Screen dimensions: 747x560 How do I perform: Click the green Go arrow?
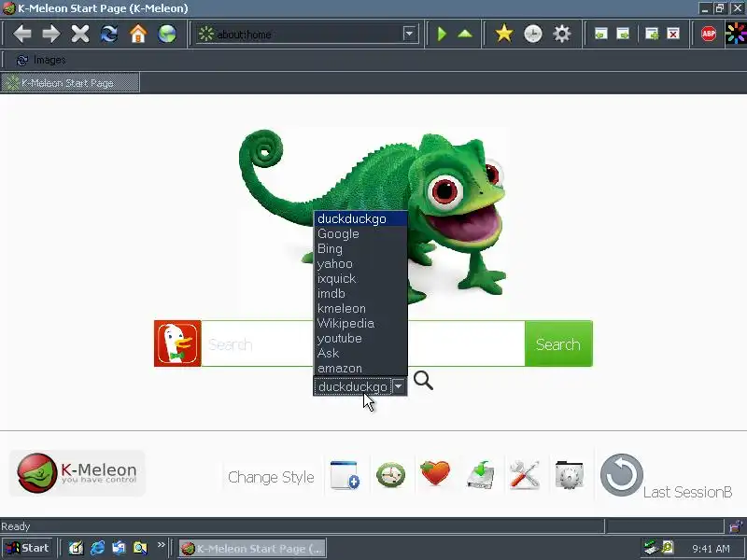point(442,34)
